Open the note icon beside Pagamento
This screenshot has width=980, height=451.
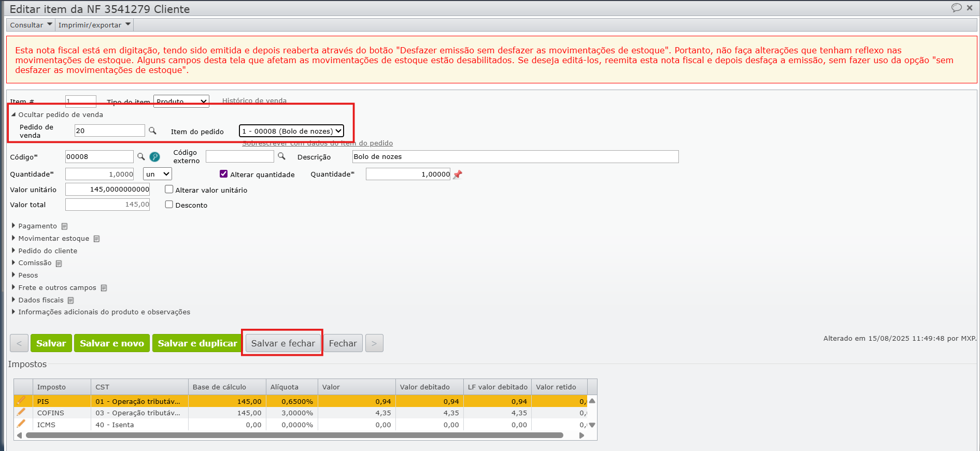click(65, 226)
